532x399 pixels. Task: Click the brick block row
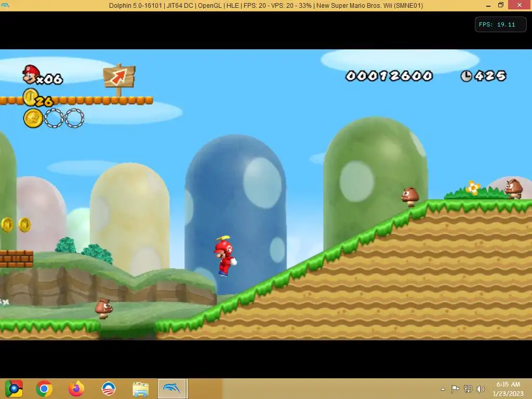pos(16,259)
